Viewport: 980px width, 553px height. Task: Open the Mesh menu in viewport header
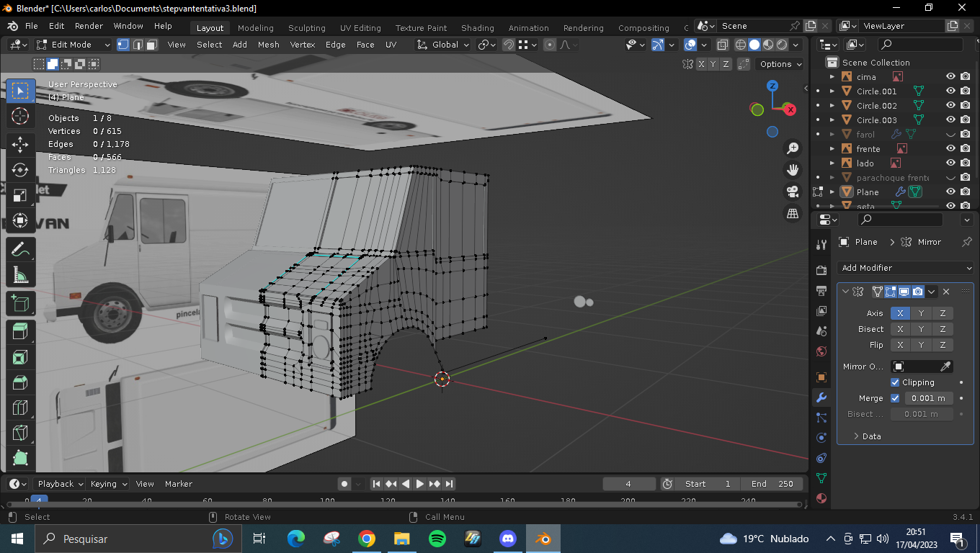[x=268, y=45]
